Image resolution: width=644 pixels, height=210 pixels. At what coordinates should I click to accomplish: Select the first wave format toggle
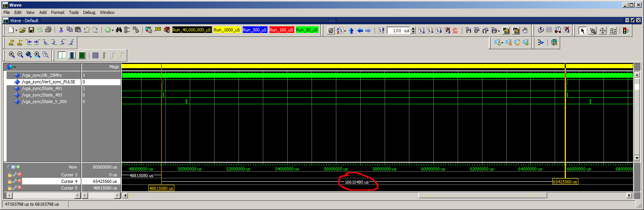pos(62,55)
